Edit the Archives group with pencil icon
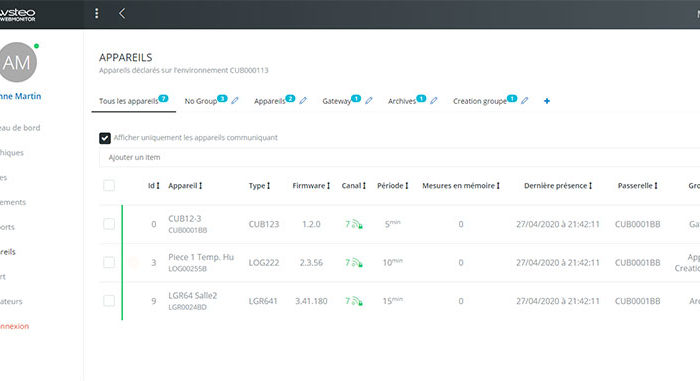This screenshot has height=381, width=700. 434,100
